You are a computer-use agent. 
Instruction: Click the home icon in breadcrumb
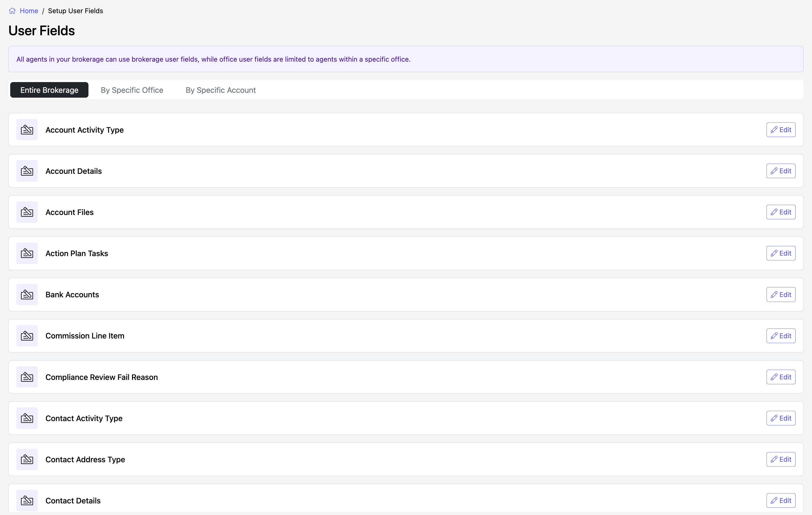click(12, 11)
